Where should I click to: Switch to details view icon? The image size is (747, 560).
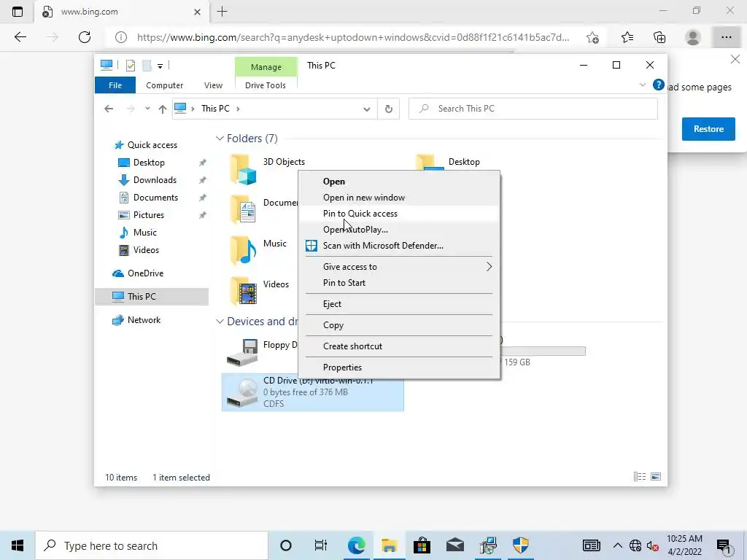coord(640,476)
